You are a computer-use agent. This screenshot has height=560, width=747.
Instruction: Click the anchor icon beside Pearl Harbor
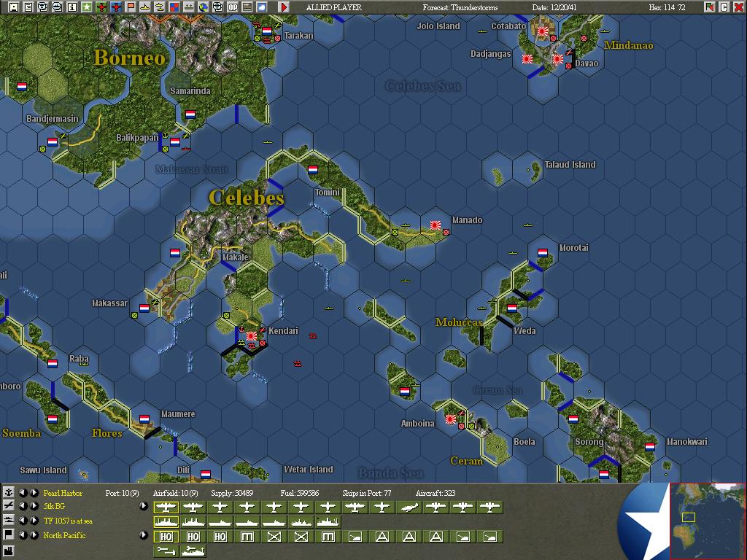[9, 493]
